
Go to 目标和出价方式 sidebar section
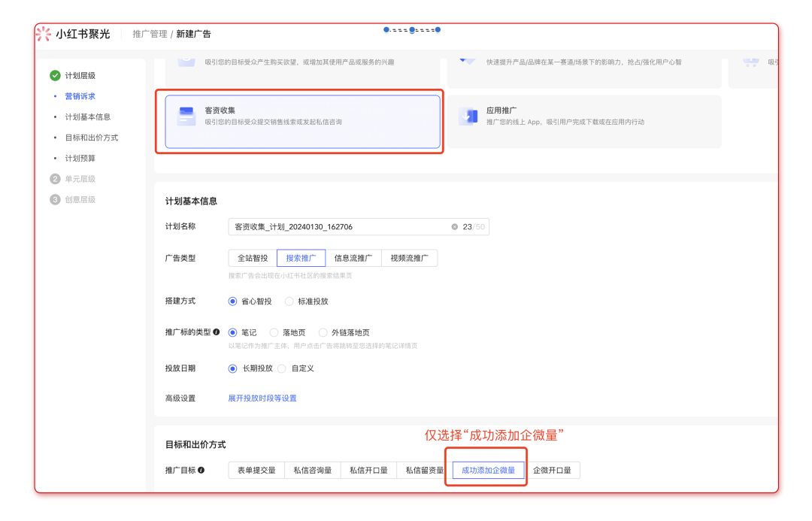click(x=91, y=138)
